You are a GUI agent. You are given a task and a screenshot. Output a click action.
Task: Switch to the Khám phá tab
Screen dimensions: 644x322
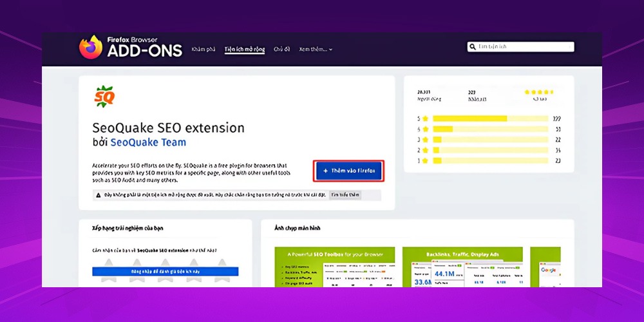coord(204,50)
